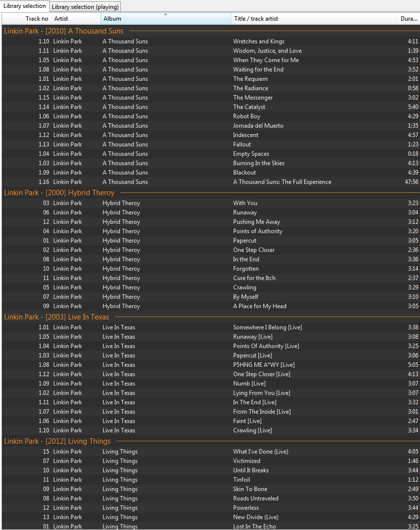Select Somewhere I Belong [Live]
This screenshot has width=420, height=530.
[x=211, y=327]
